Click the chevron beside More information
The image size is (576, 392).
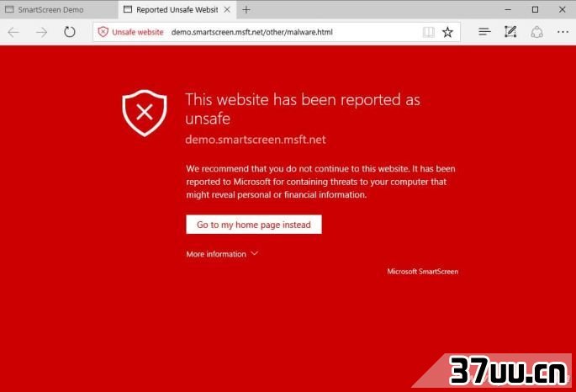[x=254, y=253]
